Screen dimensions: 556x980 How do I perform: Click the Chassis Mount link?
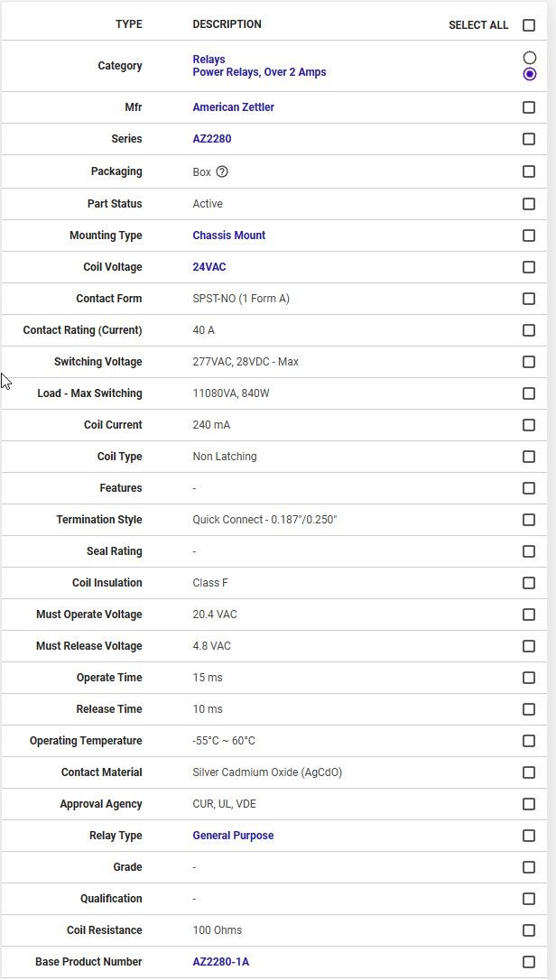point(228,236)
